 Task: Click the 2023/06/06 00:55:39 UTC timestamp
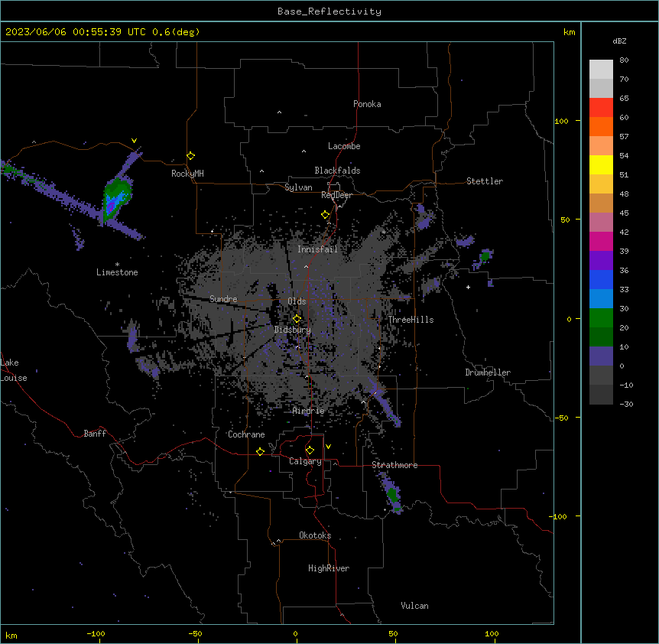[76, 32]
